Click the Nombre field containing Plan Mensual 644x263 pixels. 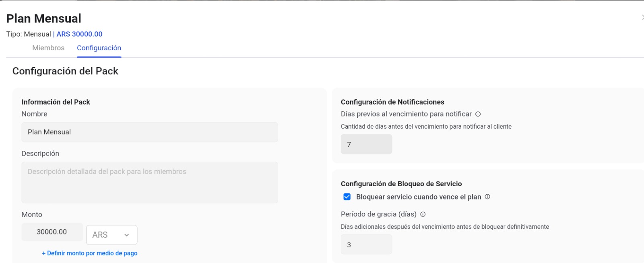point(149,132)
